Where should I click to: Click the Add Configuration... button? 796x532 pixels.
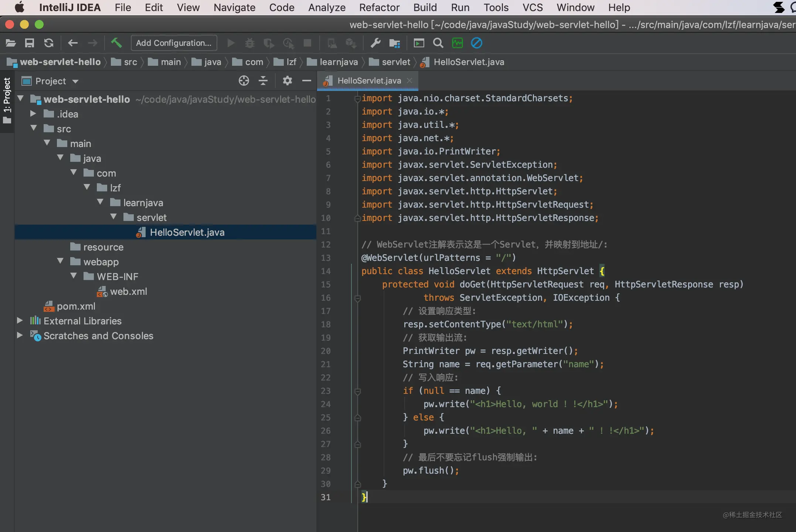(174, 43)
